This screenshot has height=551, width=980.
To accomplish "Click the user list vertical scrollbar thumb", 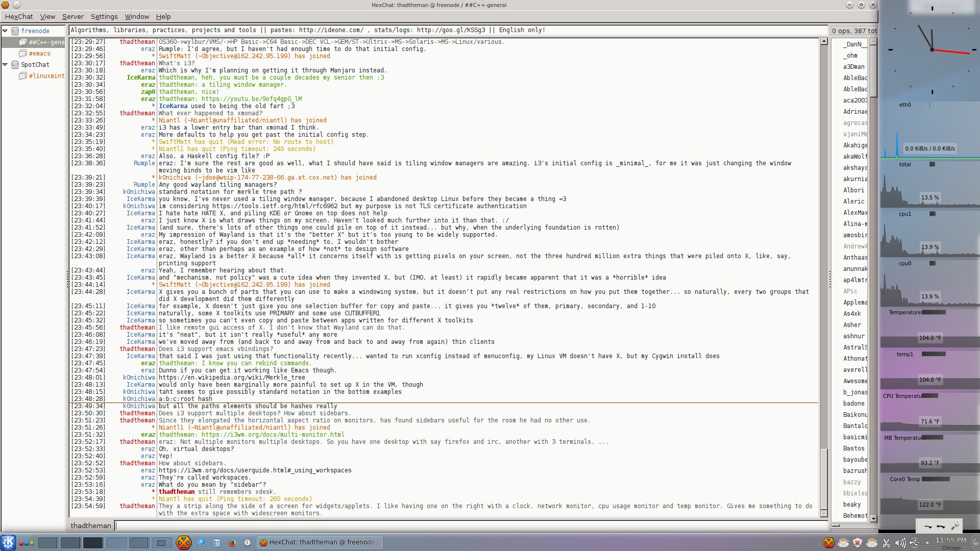I will click(873, 70).
